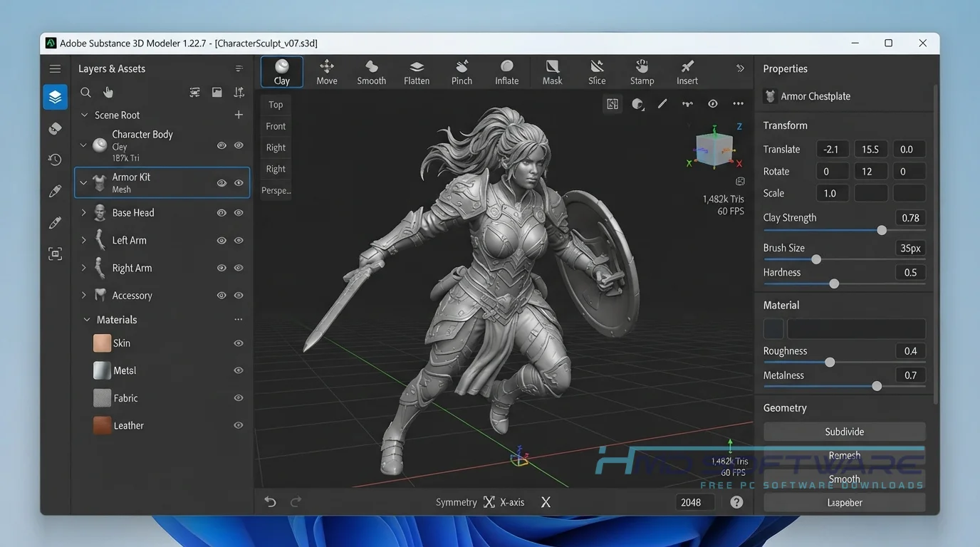Collapse the Materials section
This screenshot has height=547, width=980.
(86, 320)
